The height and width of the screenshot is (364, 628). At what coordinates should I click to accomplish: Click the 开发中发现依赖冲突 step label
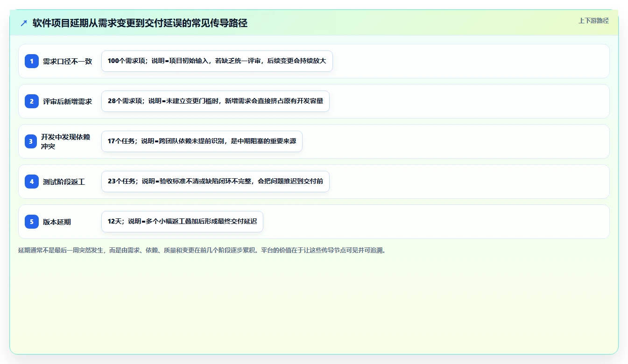[x=66, y=141]
